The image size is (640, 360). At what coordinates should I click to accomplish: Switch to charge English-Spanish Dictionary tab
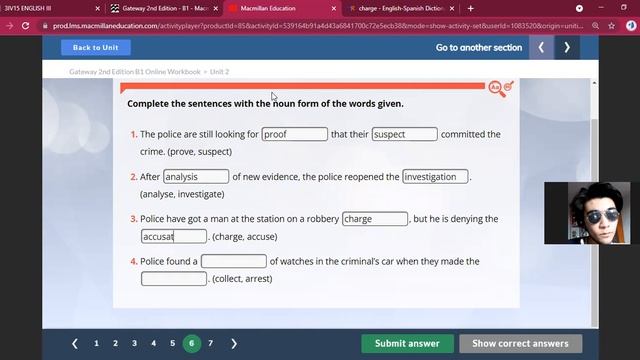coord(400,8)
